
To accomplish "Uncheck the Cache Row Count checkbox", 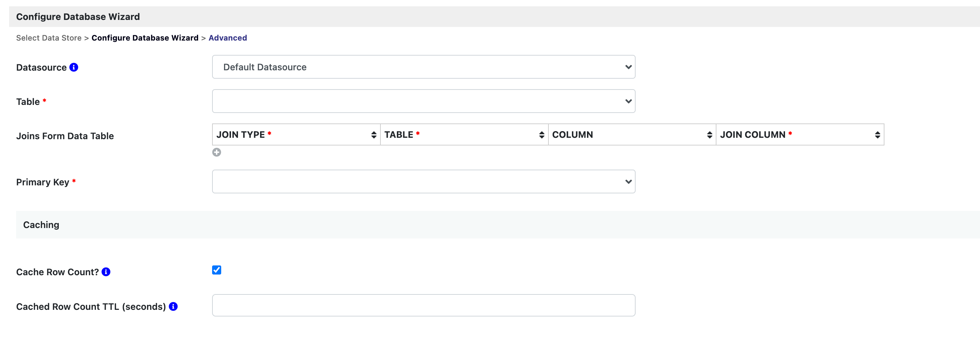I will coord(216,270).
